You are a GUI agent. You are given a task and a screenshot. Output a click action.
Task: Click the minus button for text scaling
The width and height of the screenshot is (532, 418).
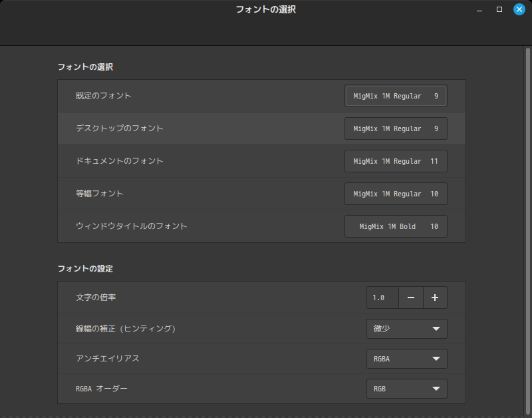tap(411, 298)
